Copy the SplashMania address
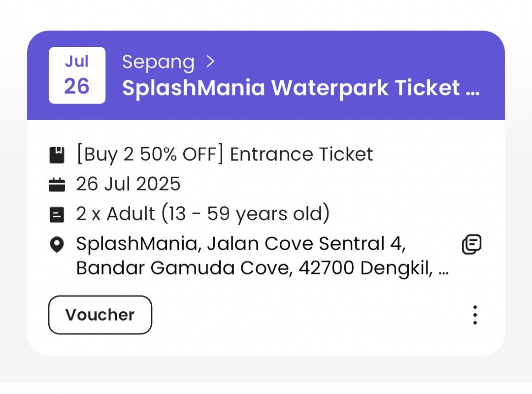 click(472, 244)
